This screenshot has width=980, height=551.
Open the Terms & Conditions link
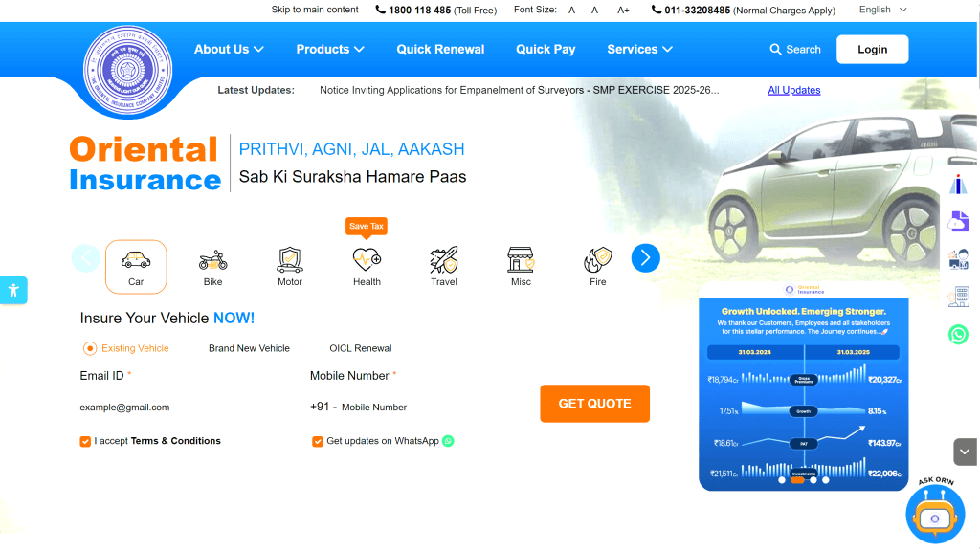click(x=176, y=441)
